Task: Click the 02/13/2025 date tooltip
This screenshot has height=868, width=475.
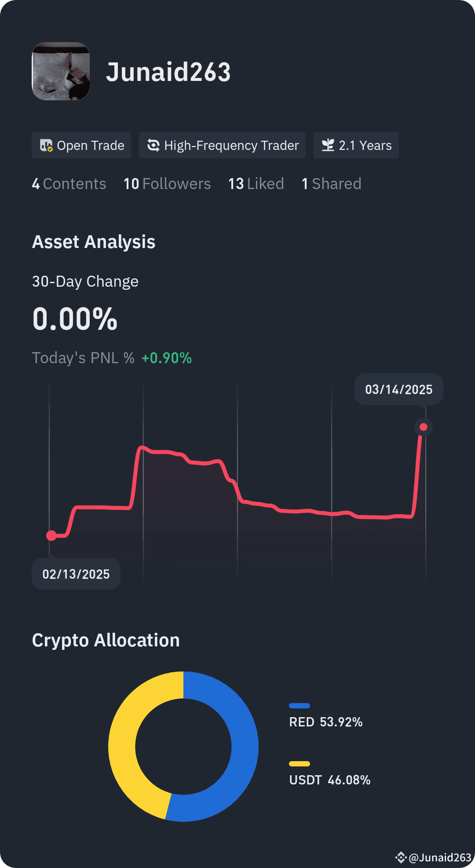Action: [76, 574]
